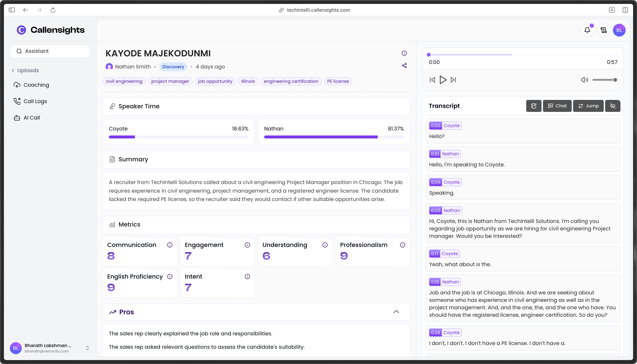Click the Assistant search field
This screenshot has height=364, width=637.
[x=50, y=51]
